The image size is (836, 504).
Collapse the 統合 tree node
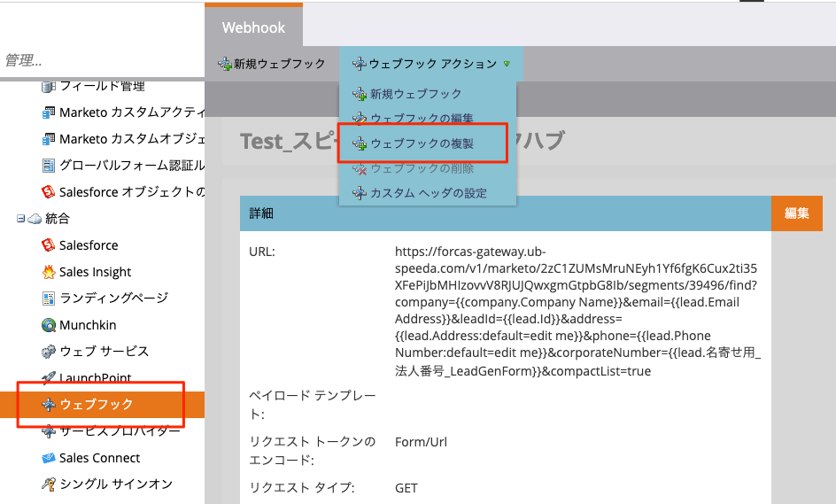point(20,219)
